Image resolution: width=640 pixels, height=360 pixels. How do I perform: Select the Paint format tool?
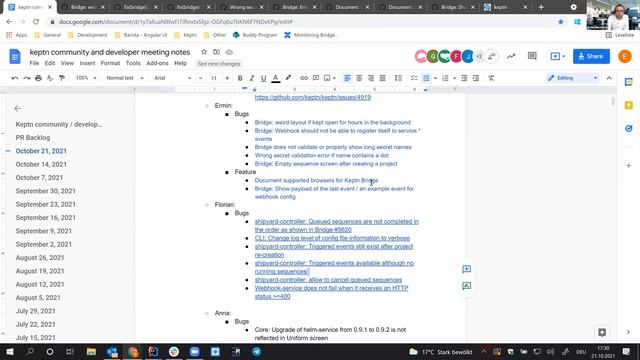tap(62, 78)
